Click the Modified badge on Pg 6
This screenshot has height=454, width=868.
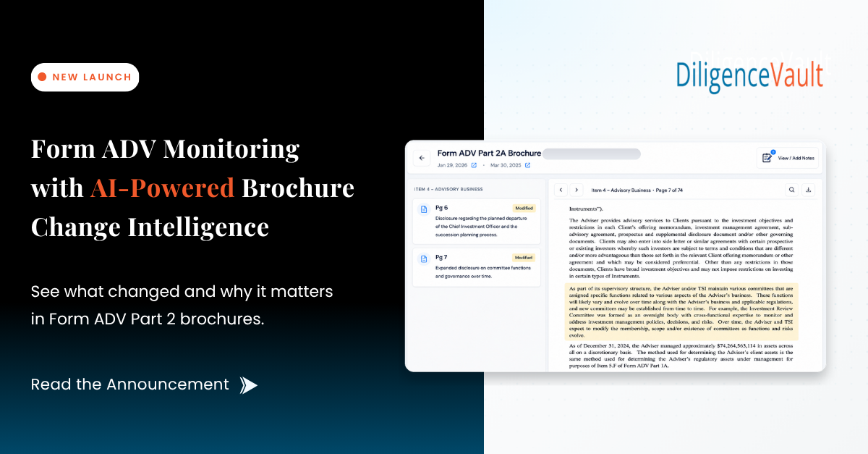524,208
